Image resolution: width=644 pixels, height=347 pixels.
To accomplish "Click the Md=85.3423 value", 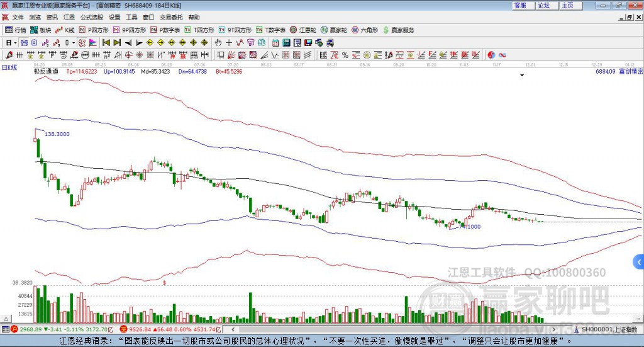I will coord(155,72).
